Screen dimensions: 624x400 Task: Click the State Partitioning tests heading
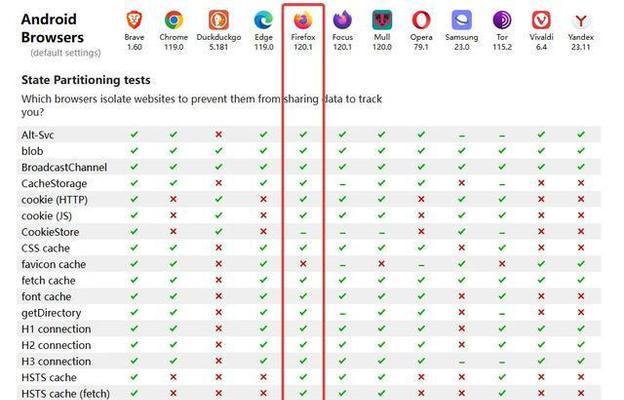pos(86,80)
